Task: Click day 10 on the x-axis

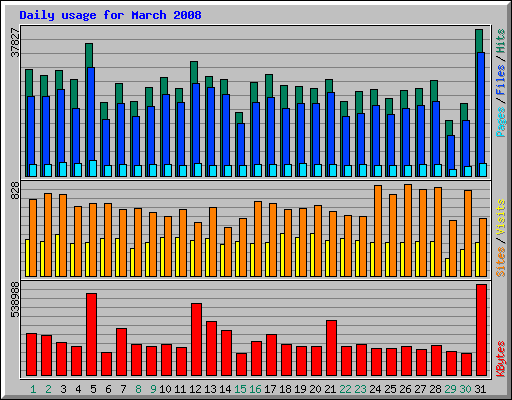Action: (x=165, y=389)
